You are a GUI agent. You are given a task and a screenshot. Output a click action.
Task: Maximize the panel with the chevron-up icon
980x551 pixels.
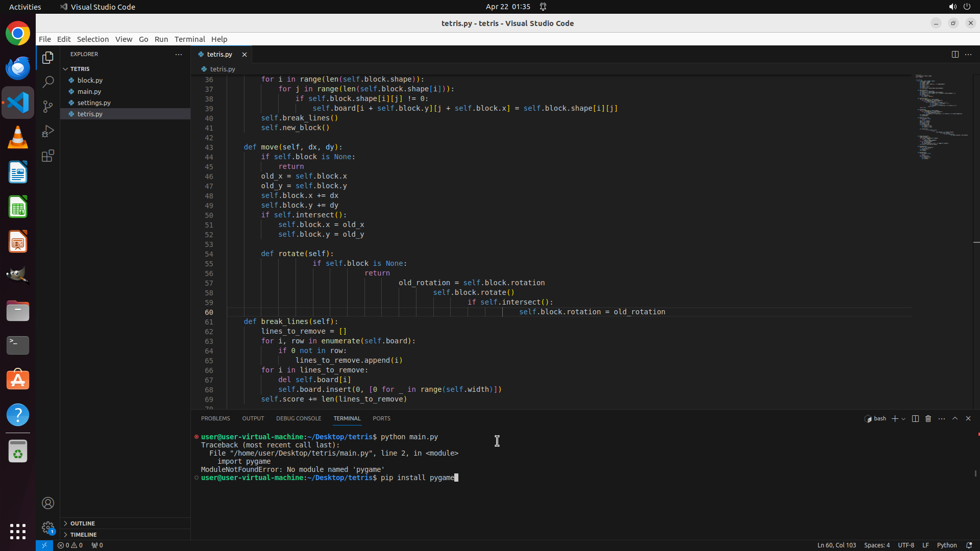click(x=955, y=418)
